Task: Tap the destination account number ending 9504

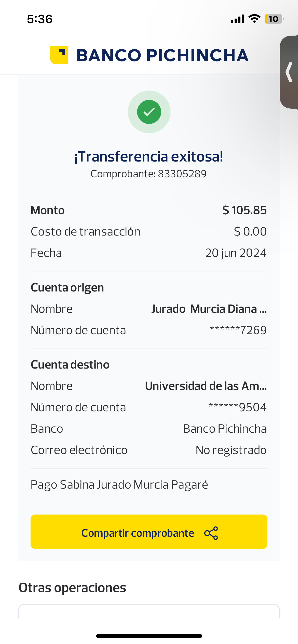Action: pos(237,407)
